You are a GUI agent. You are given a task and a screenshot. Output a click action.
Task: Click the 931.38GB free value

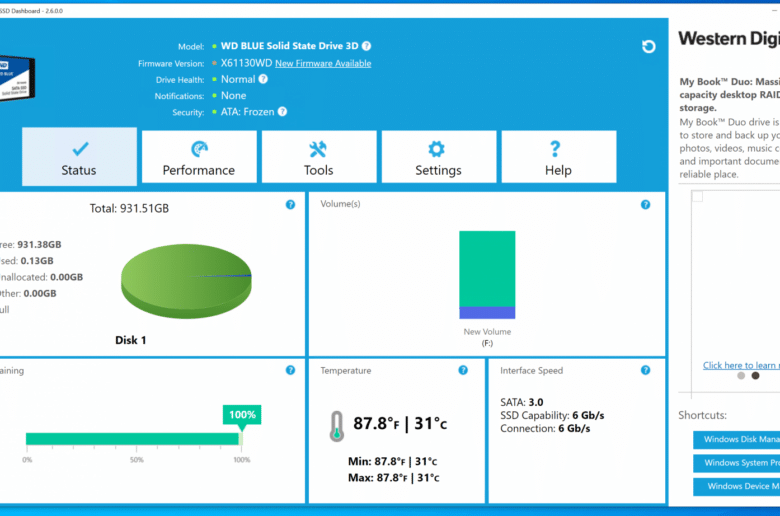coord(39,244)
